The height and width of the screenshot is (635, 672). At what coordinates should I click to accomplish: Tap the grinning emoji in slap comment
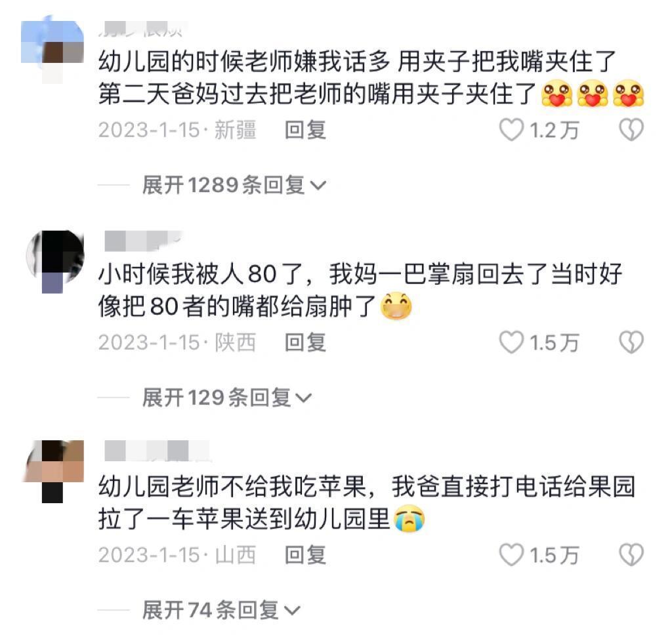396,306
